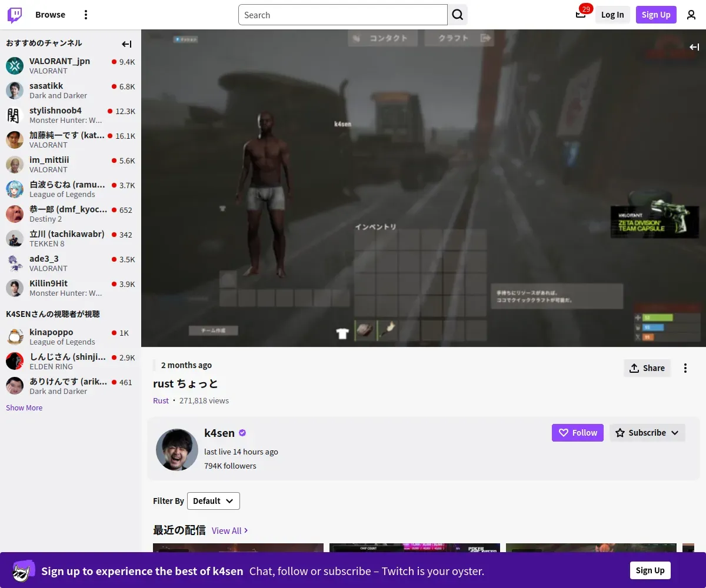The image size is (706, 588).
Task: Collapse the recommended channels sidebar
Action: [x=126, y=44]
